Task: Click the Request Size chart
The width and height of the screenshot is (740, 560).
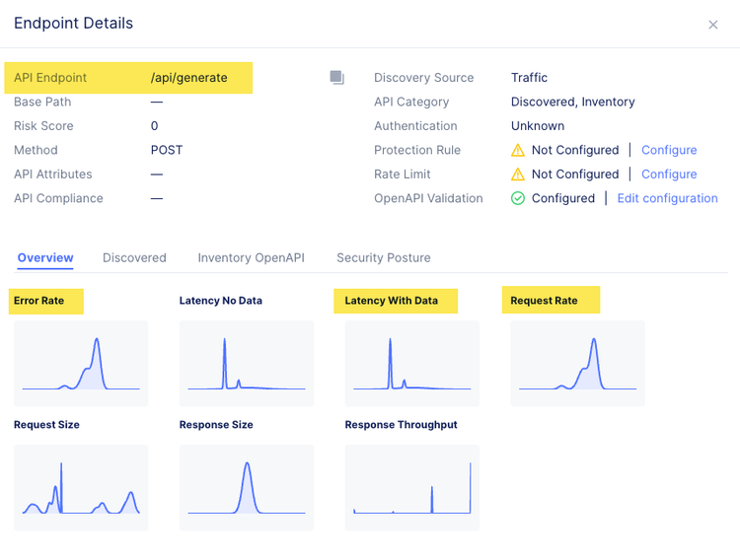Action: tap(81, 487)
